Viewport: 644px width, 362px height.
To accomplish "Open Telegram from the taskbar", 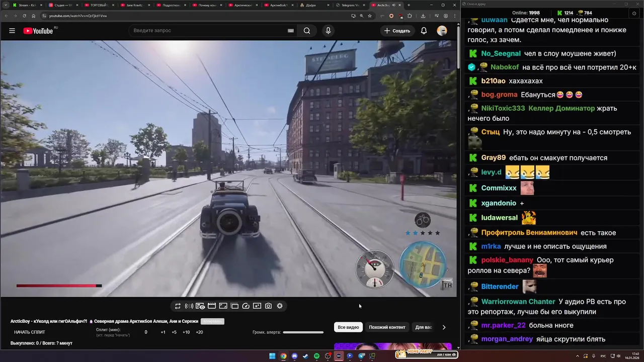I will 361,356.
